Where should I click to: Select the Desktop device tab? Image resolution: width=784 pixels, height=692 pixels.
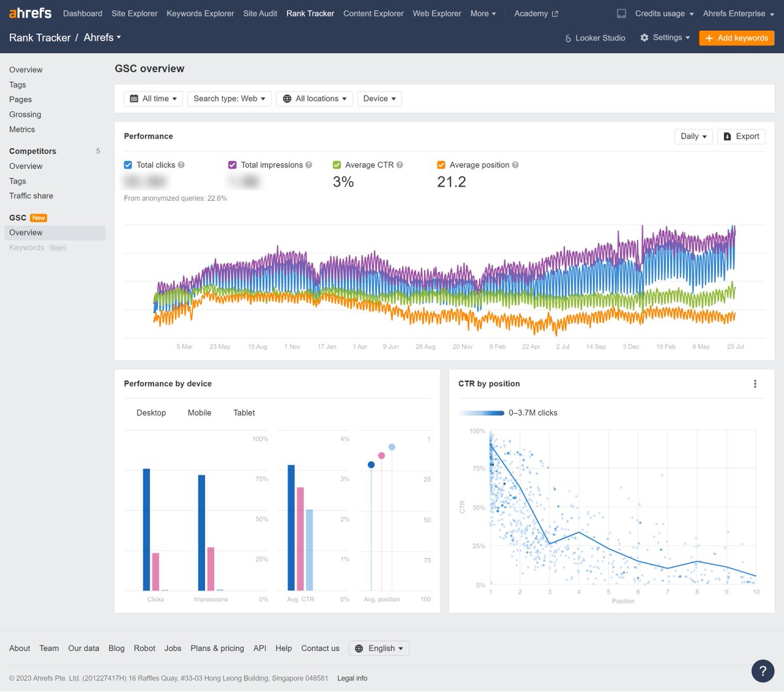151,413
